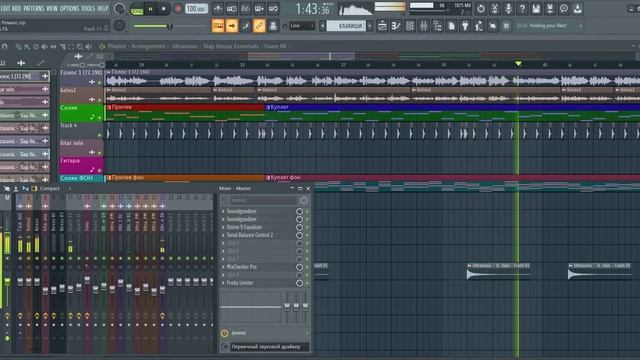Screen dimensions: 640x360
Task: Click the Master mixer track fader
Action: click(7, 282)
